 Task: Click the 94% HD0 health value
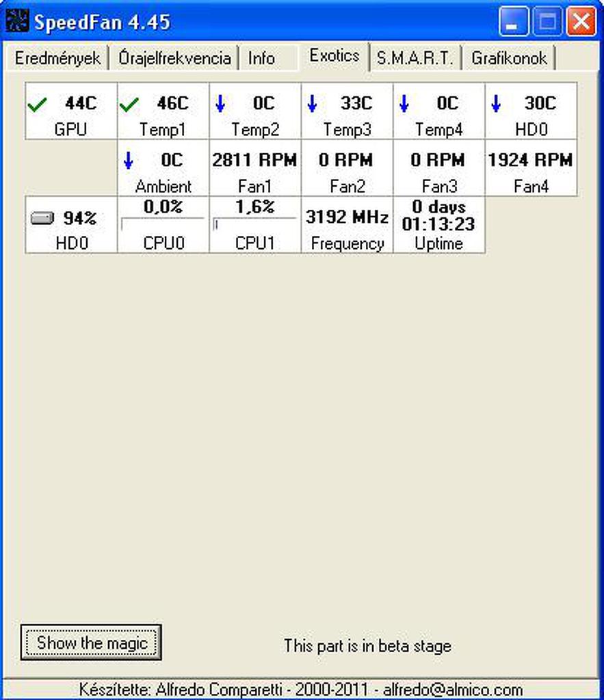[x=80, y=218]
